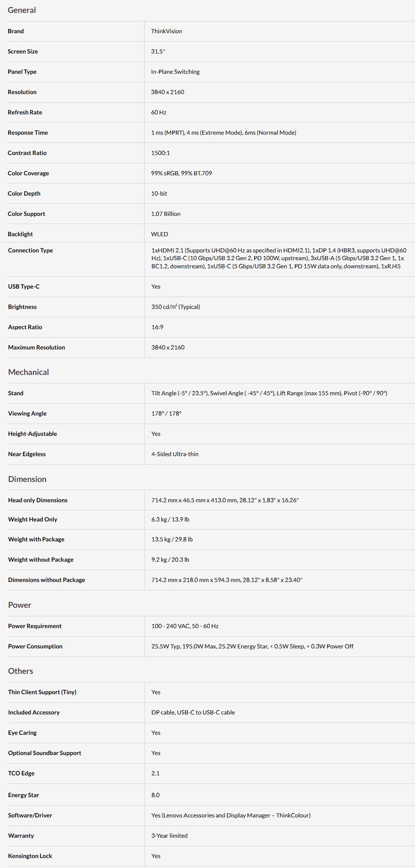Select the ThinkVision brand value
This screenshot has height=868, width=415.
tap(166, 31)
